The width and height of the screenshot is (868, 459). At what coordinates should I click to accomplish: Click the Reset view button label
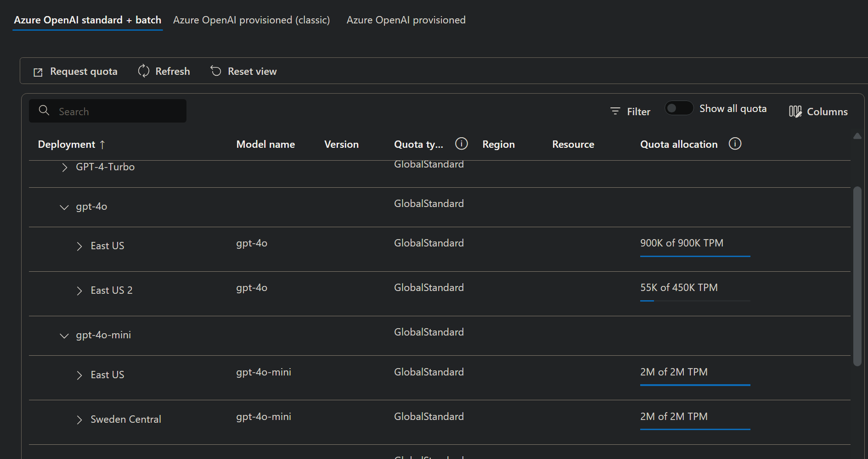(x=252, y=71)
